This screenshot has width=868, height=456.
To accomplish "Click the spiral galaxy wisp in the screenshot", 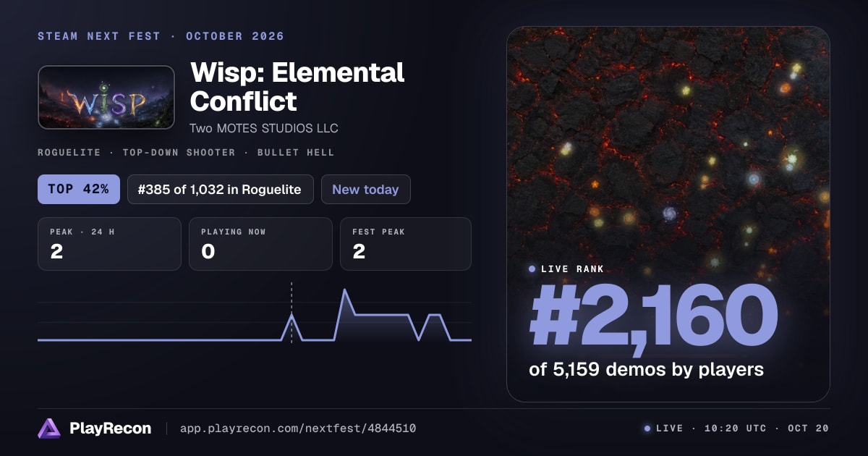I will click(x=669, y=214).
